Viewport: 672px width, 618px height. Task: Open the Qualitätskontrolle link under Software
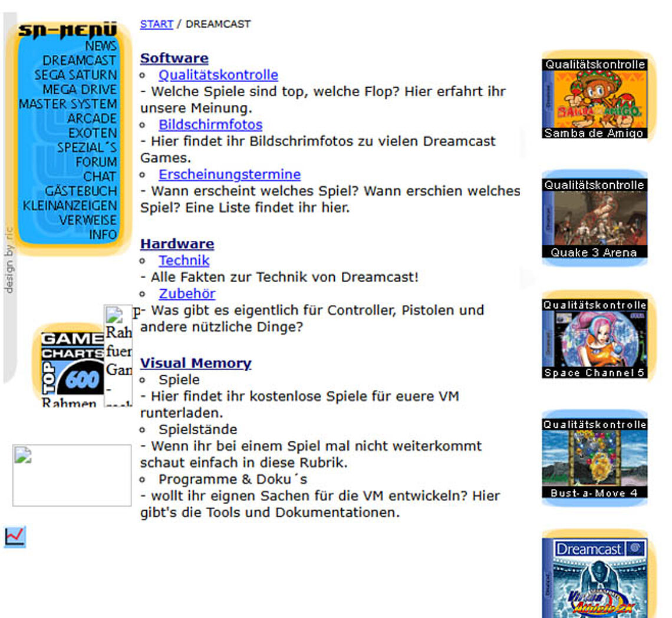tap(218, 75)
